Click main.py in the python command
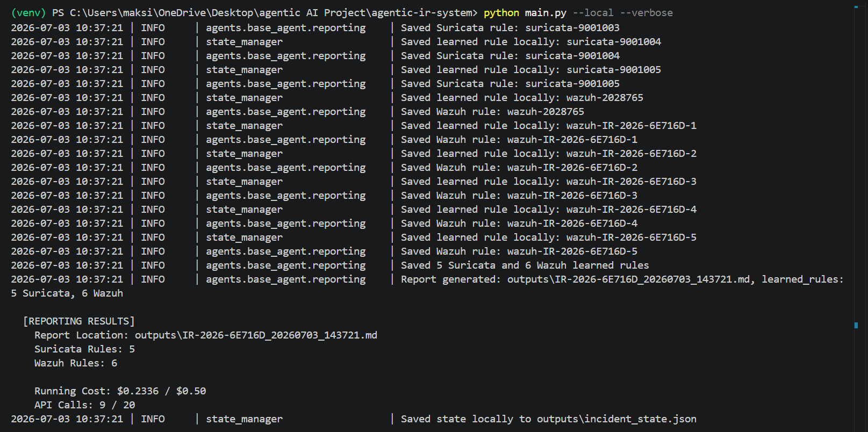This screenshot has width=868, height=432. (546, 13)
